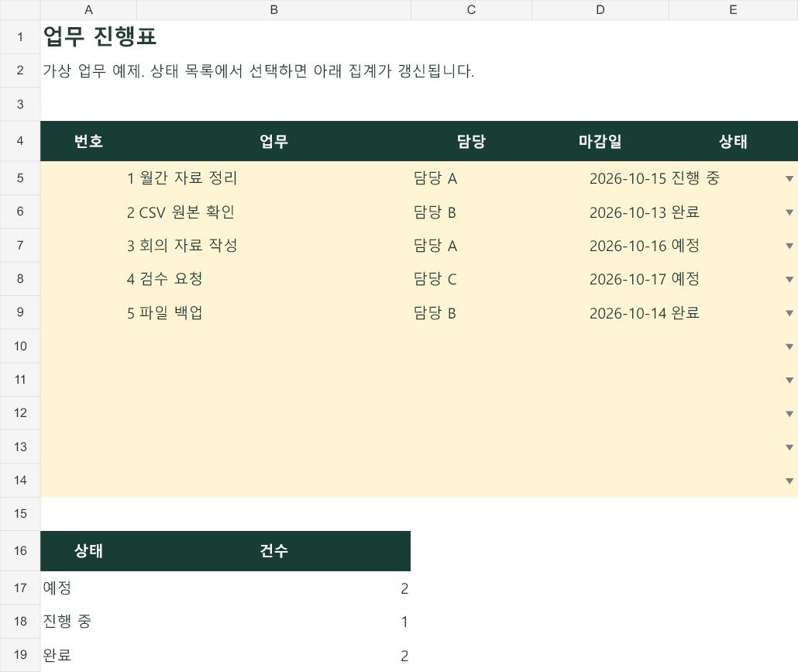This screenshot has width=798, height=672.
Task: Open the status dropdown in row 10
Action: point(789,346)
